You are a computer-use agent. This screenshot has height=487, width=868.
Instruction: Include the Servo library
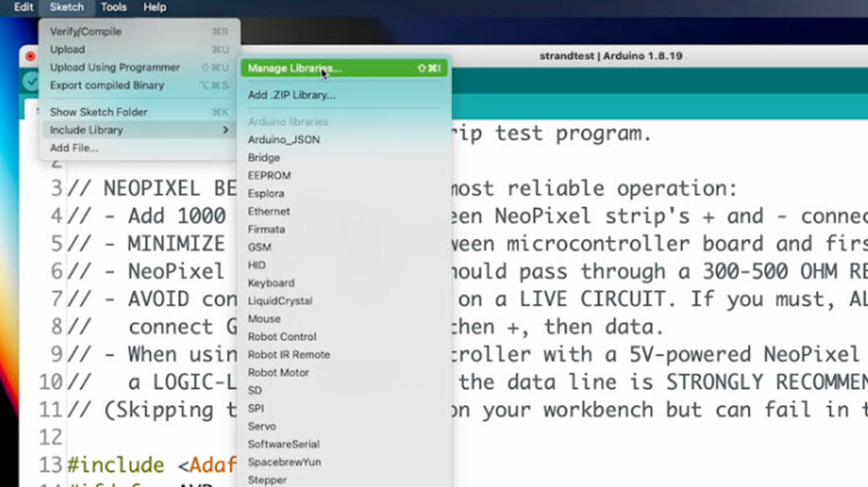coord(344,426)
